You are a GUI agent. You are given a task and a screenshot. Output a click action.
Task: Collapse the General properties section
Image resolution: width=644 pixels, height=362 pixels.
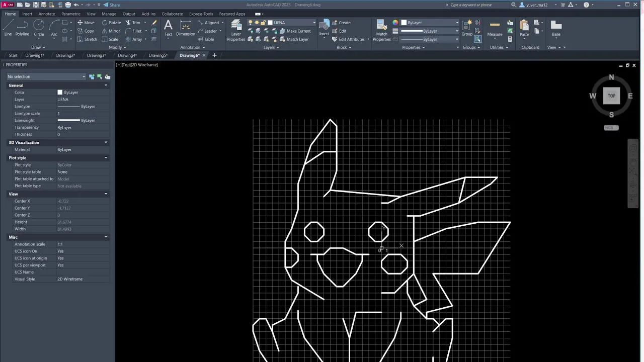pos(106,85)
